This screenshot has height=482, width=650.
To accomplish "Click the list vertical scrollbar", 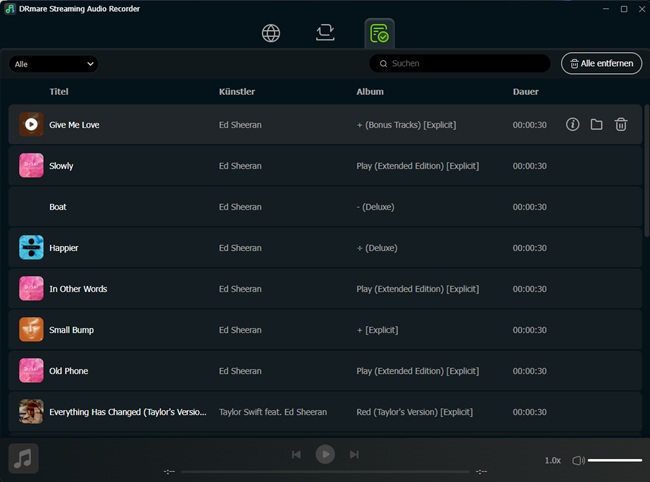I will (646, 170).
